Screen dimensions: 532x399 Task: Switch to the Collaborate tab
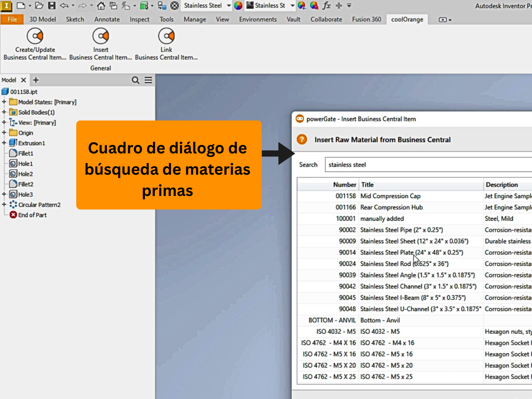click(326, 20)
